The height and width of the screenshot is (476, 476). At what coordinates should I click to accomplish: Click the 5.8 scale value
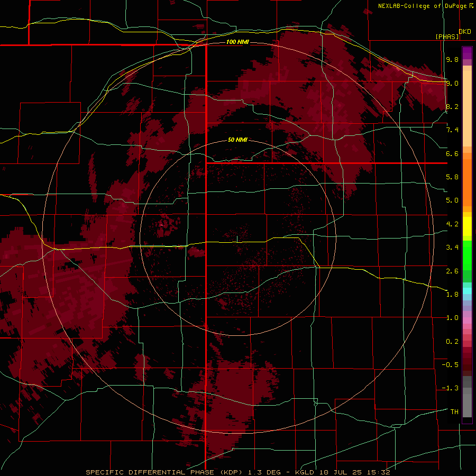point(452,177)
